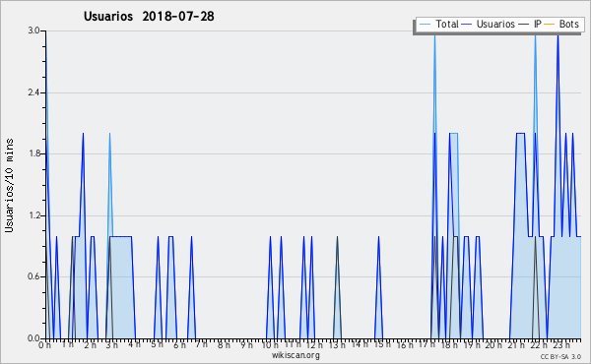Screen dimensions: 591x364
Task: Click the chart title Usuarios 2018-07-28
Action: click(x=149, y=16)
